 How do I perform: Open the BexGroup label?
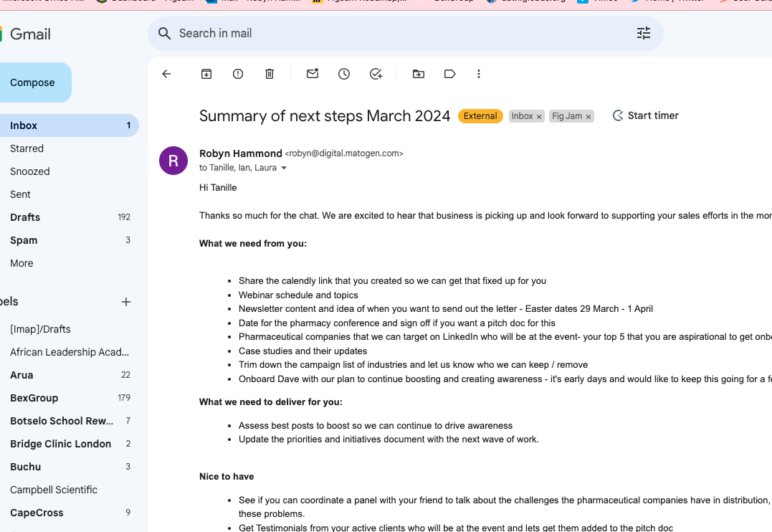[x=34, y=398]
